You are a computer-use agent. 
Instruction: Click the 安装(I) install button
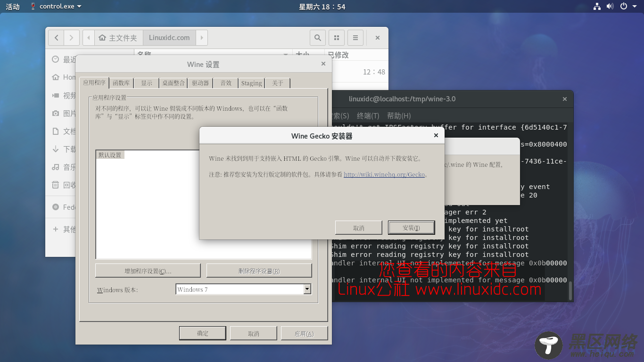(411, 228)
